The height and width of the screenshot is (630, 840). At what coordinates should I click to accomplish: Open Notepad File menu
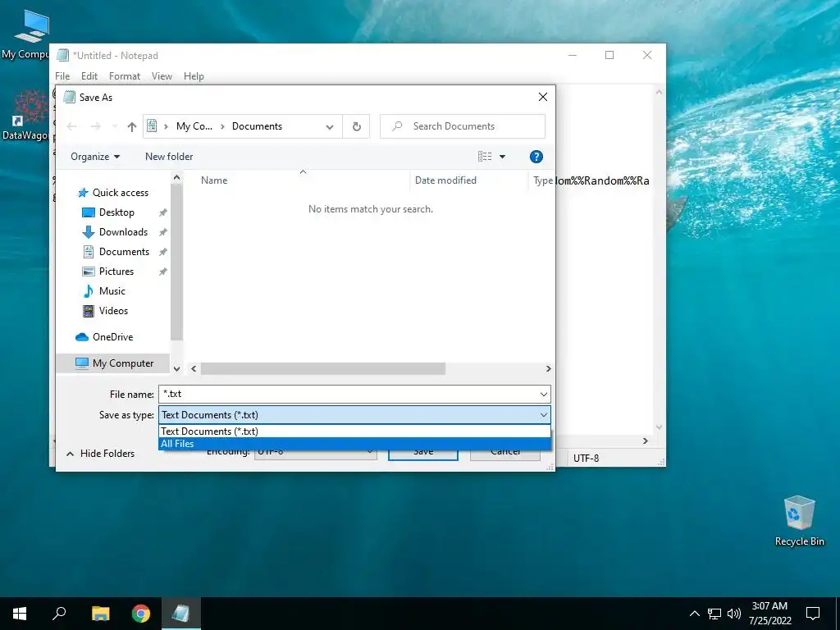point(62,76)
